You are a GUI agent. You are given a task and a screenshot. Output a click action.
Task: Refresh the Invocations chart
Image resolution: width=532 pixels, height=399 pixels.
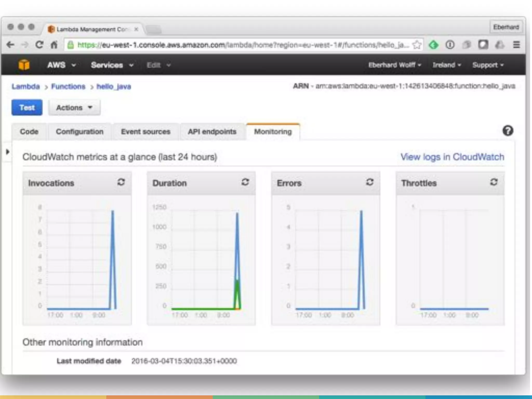click(121, 182)
